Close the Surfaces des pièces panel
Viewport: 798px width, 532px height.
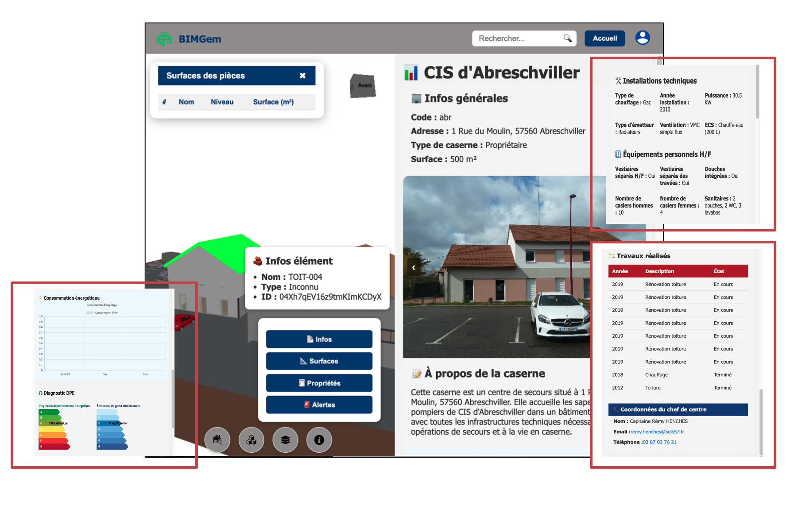coord(302,76)
